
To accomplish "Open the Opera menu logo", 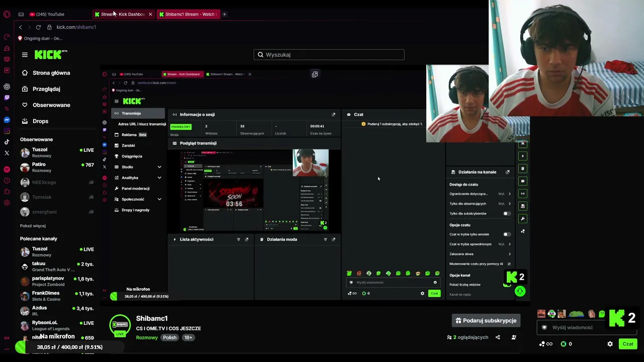I will (7, 14).
